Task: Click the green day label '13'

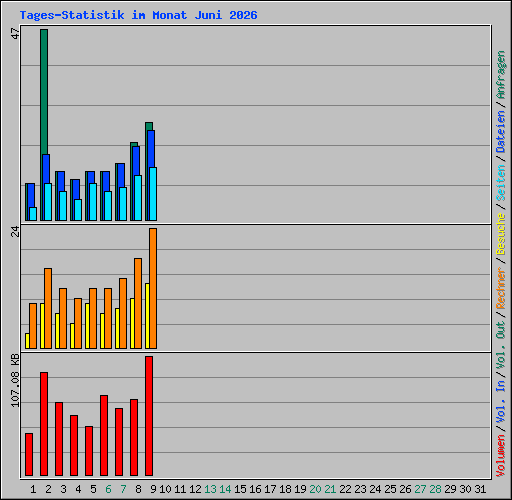Action: tap(210, 489)
